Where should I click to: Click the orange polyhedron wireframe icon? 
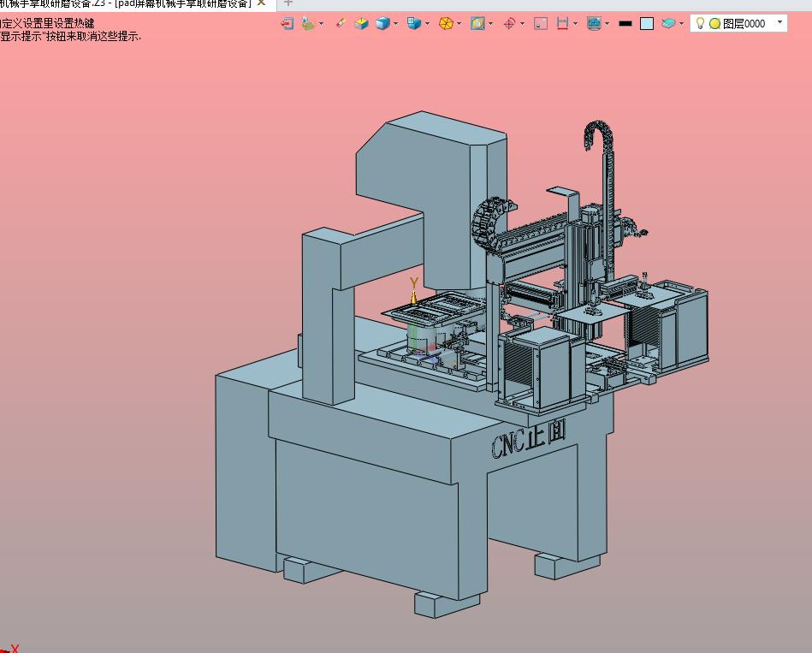446,23
